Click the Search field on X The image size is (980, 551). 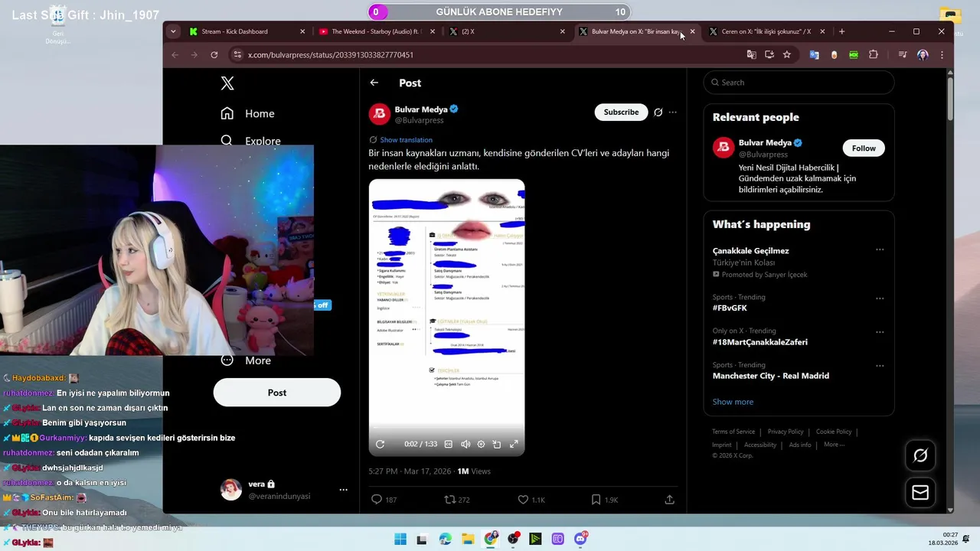(799, 83)
